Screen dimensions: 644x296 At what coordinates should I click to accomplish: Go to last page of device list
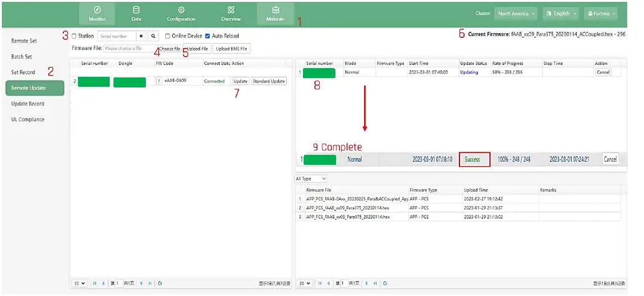(150, 284)
